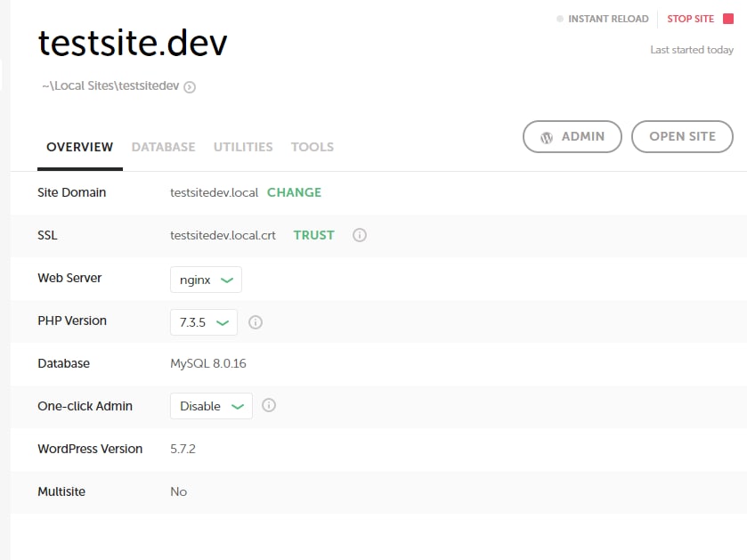Open site folder arrow icon beside path
The height and width of the screenshot is (560, 747).
[190, 87]
